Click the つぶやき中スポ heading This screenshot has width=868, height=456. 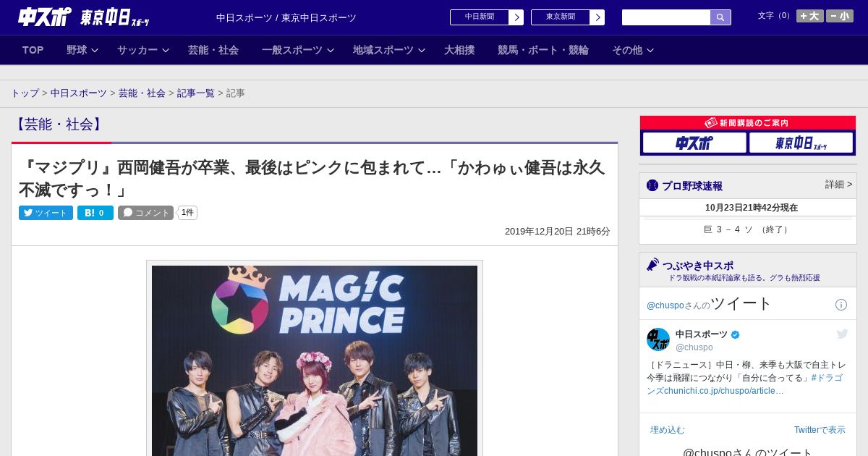pyautogui.click(x=698, y=266)
